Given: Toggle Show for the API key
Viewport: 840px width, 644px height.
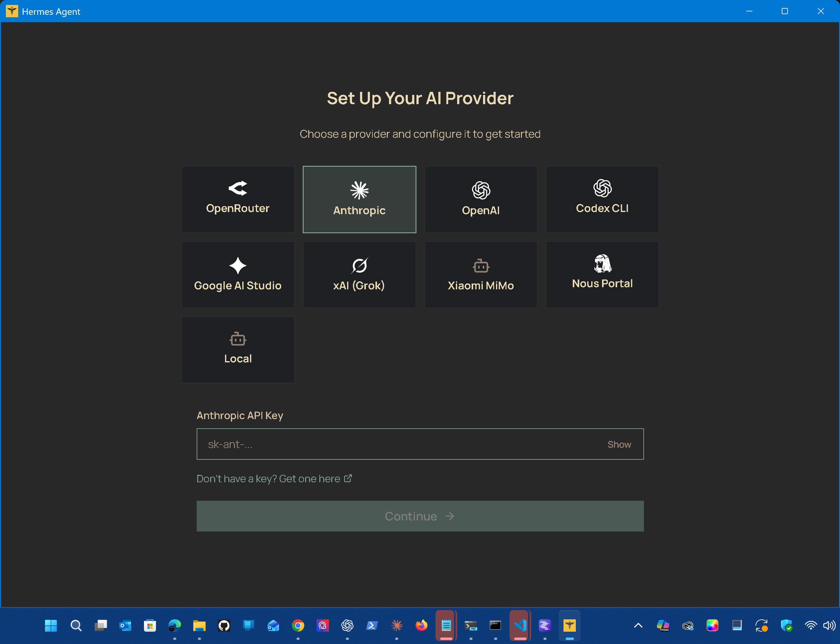Looking at the screenshot, I should [619, 444].
